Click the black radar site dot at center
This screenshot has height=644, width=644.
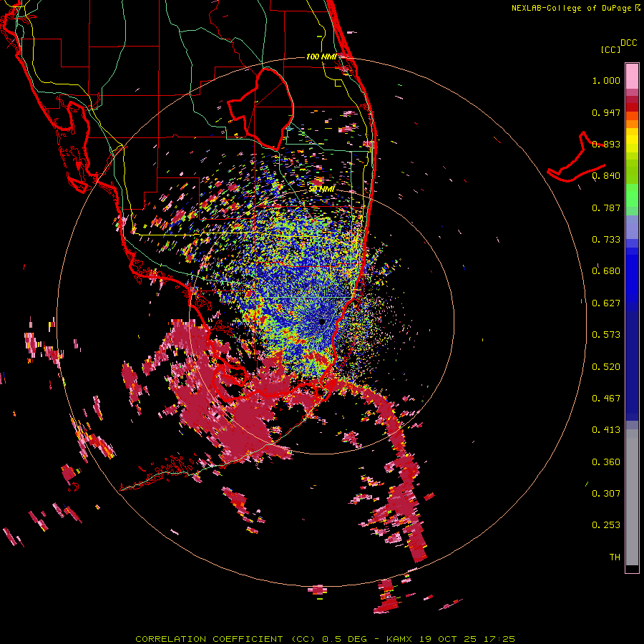321,321
